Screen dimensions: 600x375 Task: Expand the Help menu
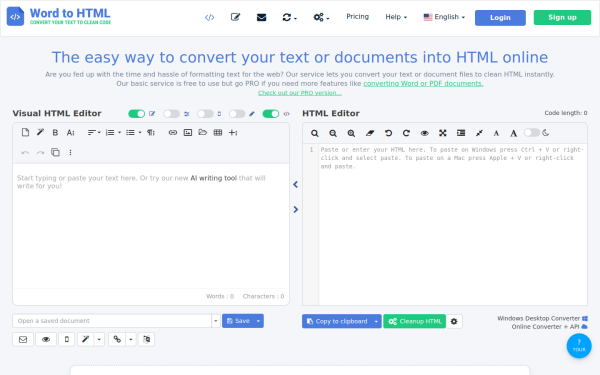pos(396,17)
